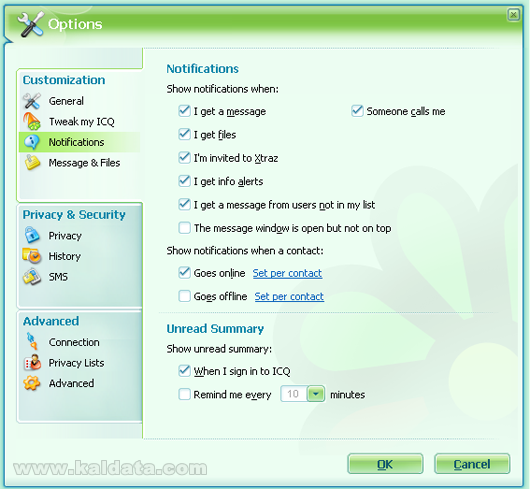Image resolution: width=530 pixels, height=489 pixels.
Task: Click 'Set per contact' link for Goes online
Action: 287,273
